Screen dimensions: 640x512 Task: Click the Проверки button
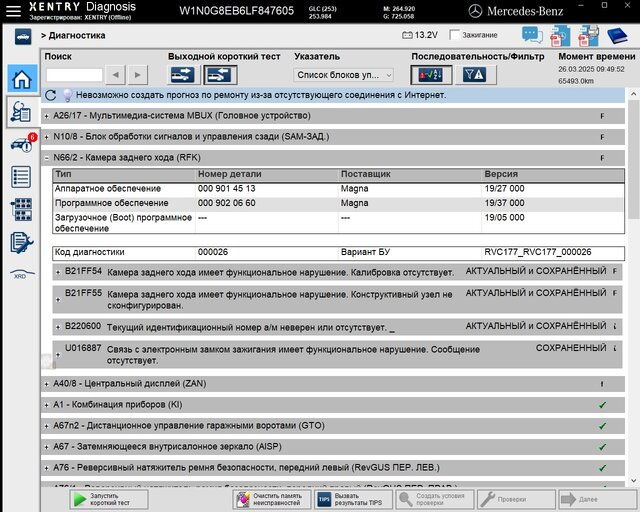click(516, 499)
